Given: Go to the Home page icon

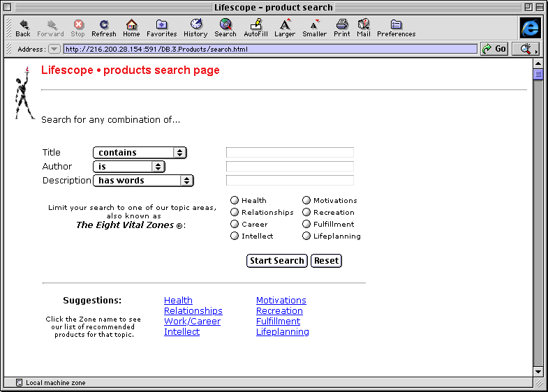Looking at the screenshot, I should coord(131,28).
